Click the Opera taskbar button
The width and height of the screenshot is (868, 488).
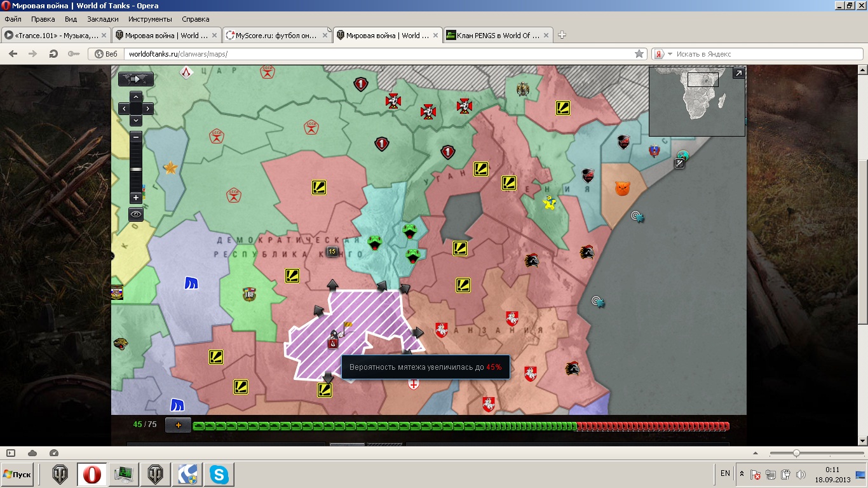click(92, 474)
